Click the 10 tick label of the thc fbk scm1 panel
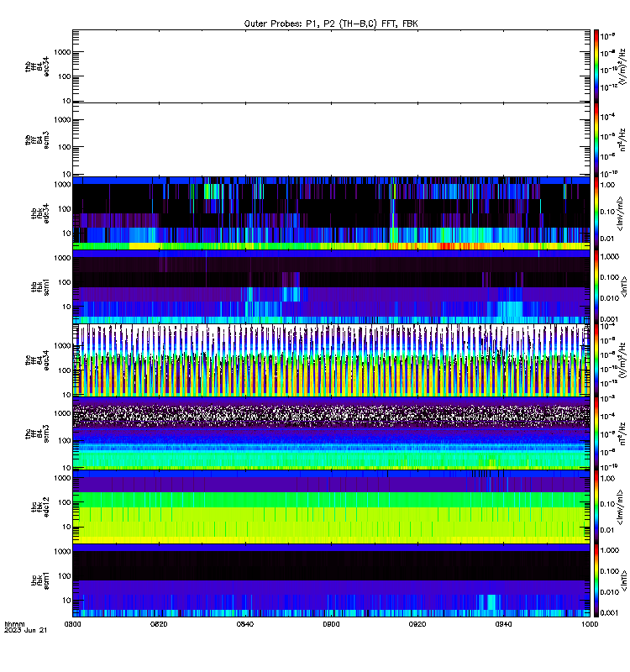Viewport: 630px width, 672px height. click(x=67, y=601)
